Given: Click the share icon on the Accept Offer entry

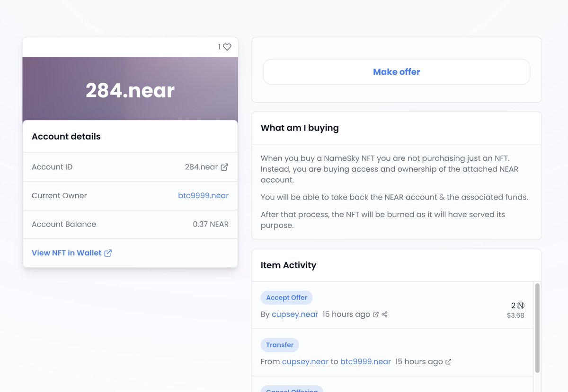Looking at the screenshot, I should pyautogui.click(x=384, y=314).
